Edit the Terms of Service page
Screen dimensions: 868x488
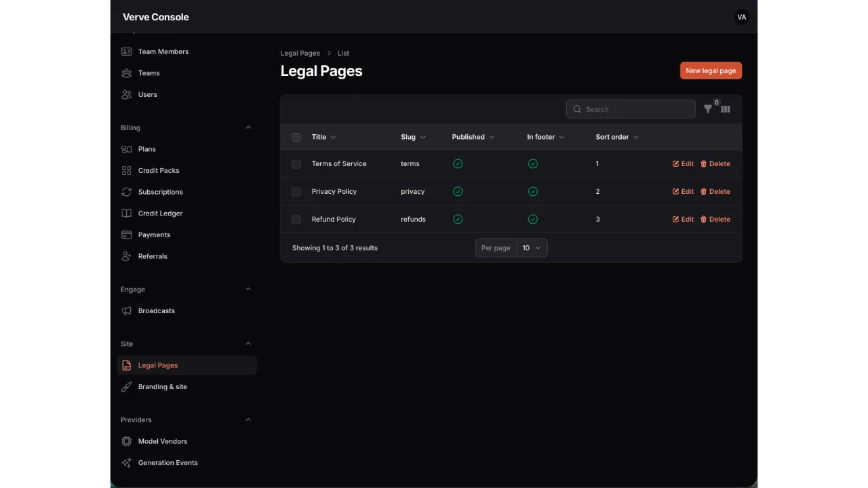pos(683,164)
